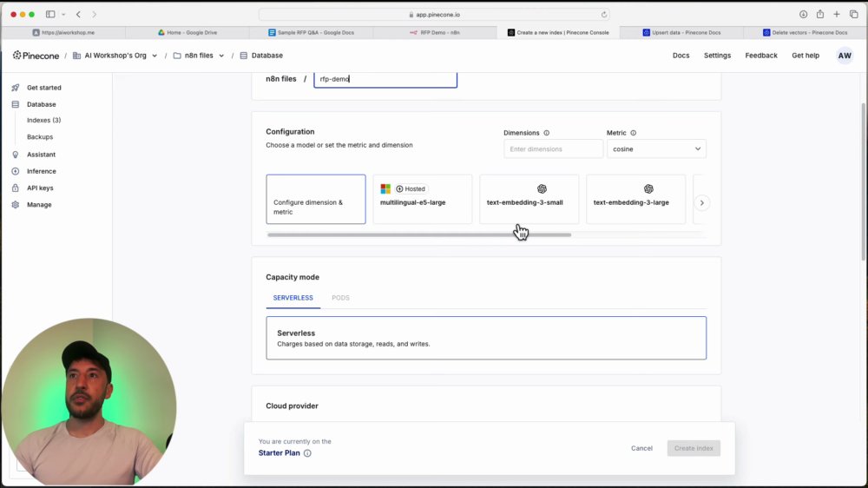Reload the page with refresh icon
Image resolution: width=868 pixels, height=488 pixels.
tap(604, 15)
